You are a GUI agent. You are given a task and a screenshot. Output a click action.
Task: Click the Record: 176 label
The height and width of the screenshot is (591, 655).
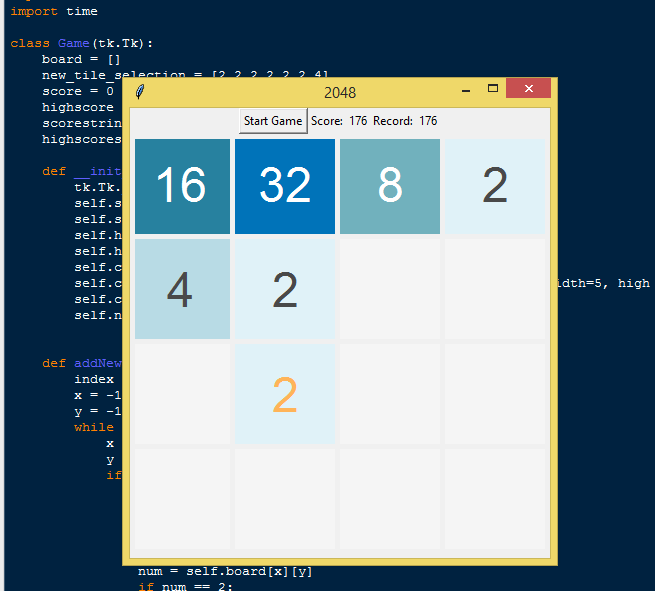[x=405, y=121]
